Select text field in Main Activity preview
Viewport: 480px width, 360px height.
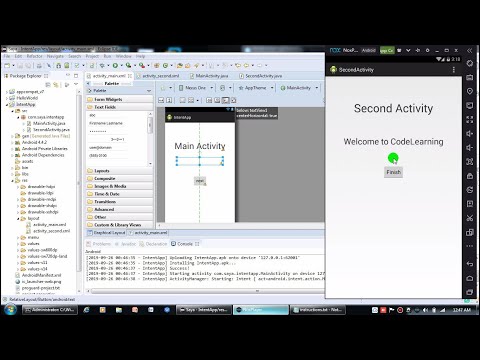click(x=200, y=161)
